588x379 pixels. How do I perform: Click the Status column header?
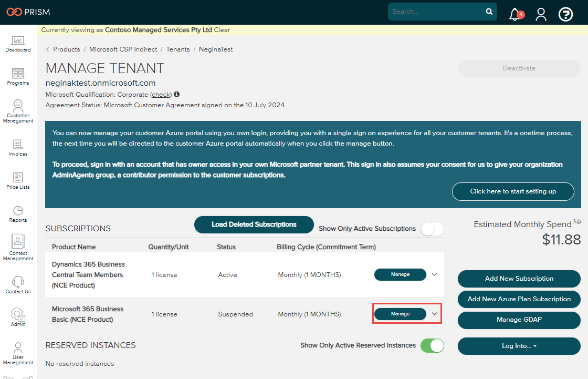click(x=226, y=247)
